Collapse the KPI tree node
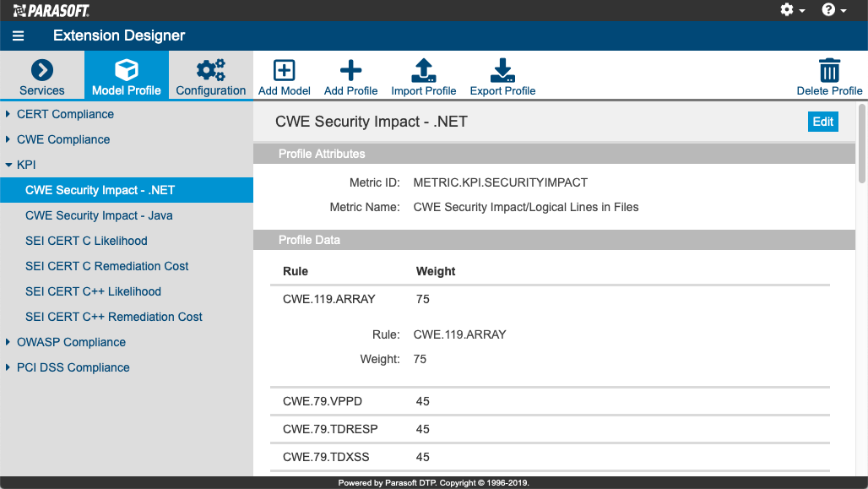This screenshot has height=489, width=868. [x=8, y=165]
